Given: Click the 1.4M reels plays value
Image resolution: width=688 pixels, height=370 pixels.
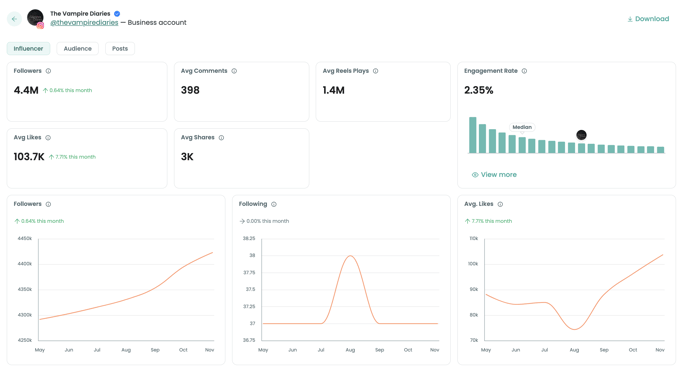Looking at the screenshot, I should tap(333, 90).
